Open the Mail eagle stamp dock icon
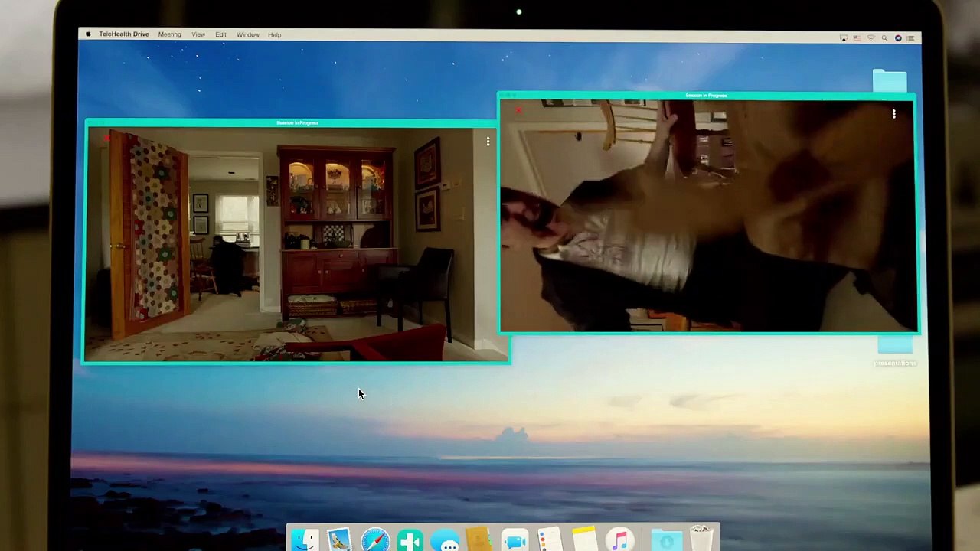Viewport: 980px width, 551px height. 339,539
